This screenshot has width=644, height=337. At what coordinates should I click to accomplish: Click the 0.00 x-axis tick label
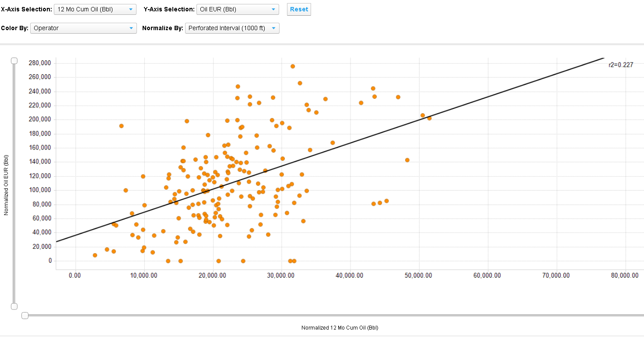pos(75,275)
